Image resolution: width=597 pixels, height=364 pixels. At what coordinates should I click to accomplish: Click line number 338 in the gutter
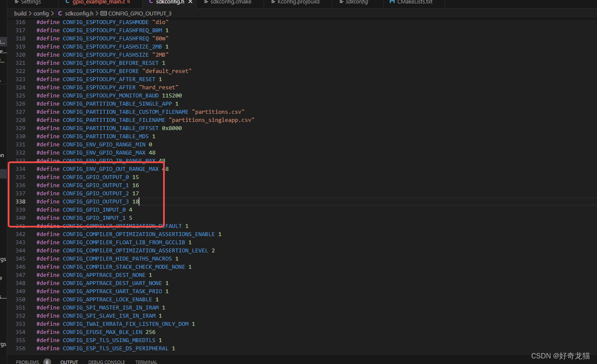21,201
